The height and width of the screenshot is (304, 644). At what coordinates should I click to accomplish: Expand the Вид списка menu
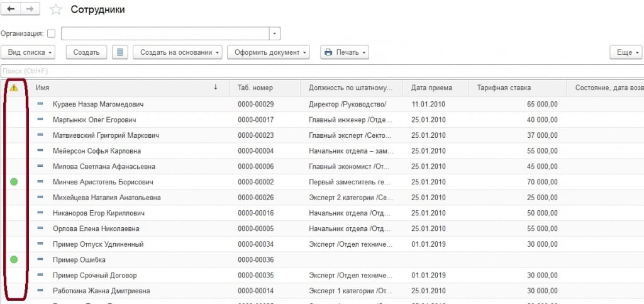pos(28,52)
